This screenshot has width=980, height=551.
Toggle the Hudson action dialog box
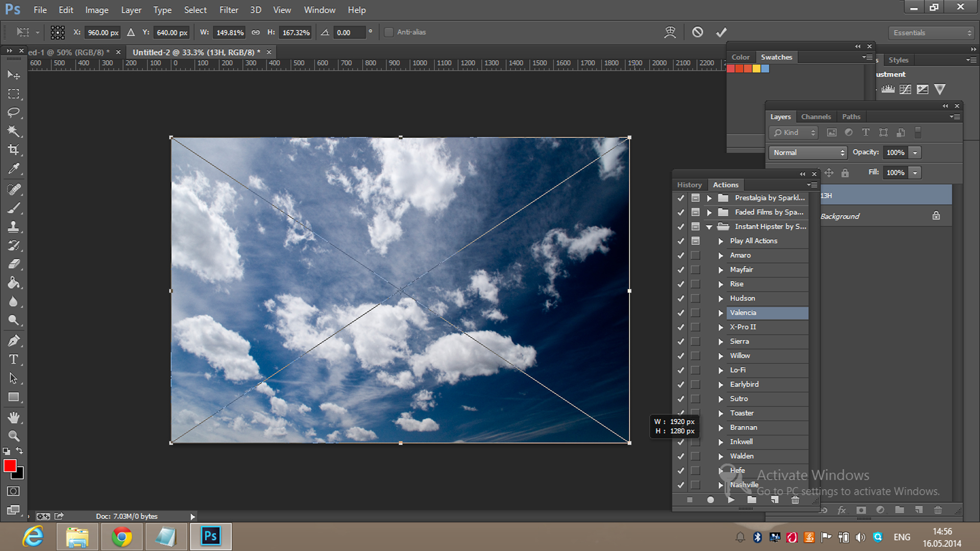tap(695, 298)
